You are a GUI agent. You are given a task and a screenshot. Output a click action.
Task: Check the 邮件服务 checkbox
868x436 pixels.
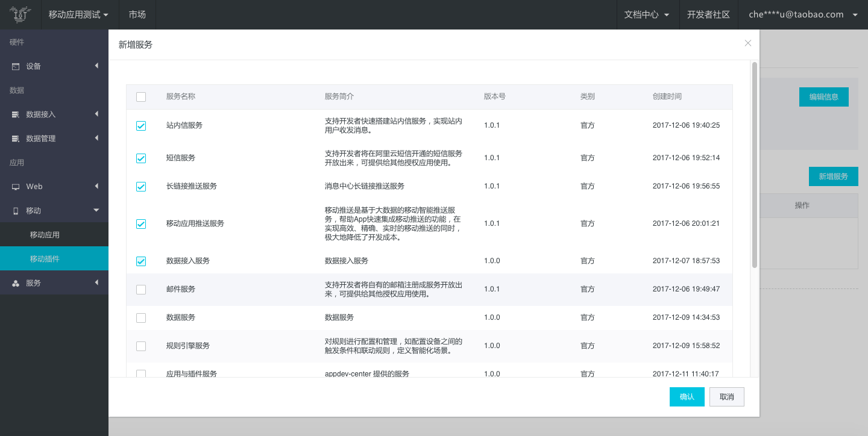(x=141, y=290)
